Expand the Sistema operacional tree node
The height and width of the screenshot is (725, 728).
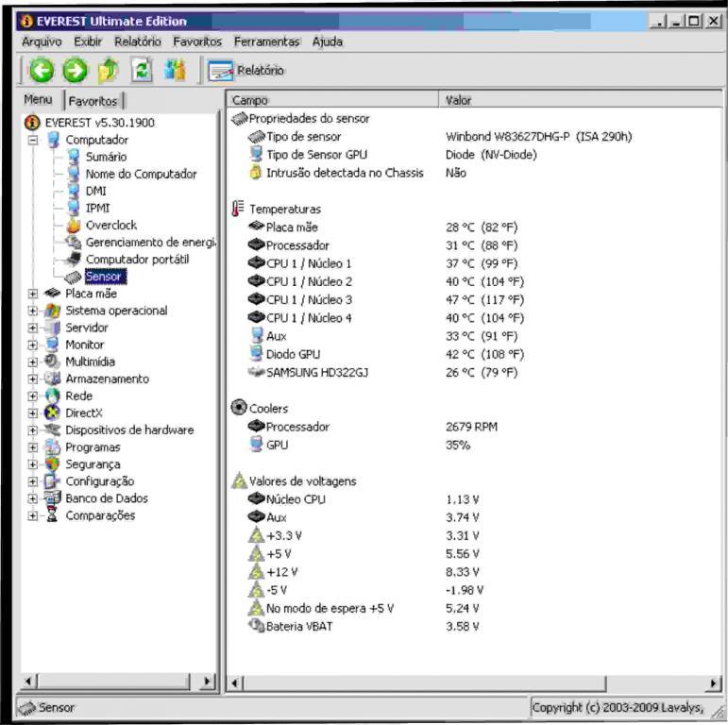32,311
